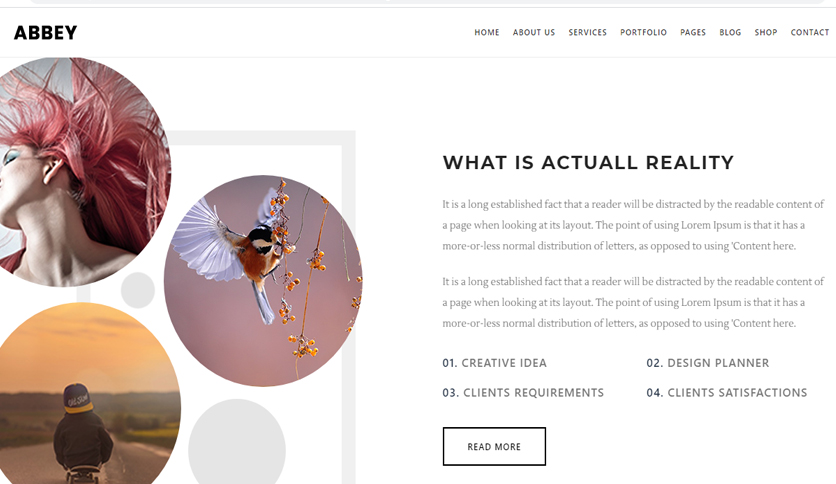Go to the ABOUT US page

(534, 33)
